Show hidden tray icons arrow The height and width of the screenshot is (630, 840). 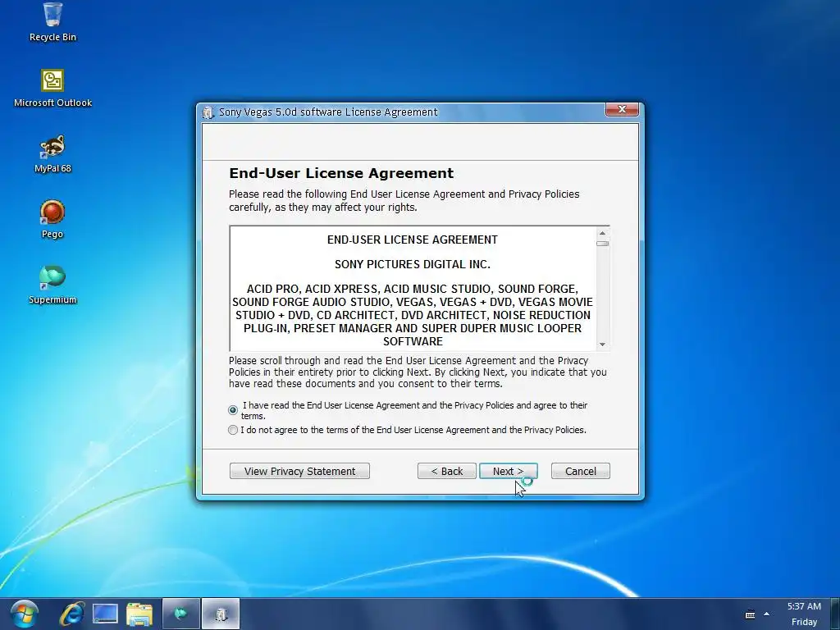pos(767,614)
